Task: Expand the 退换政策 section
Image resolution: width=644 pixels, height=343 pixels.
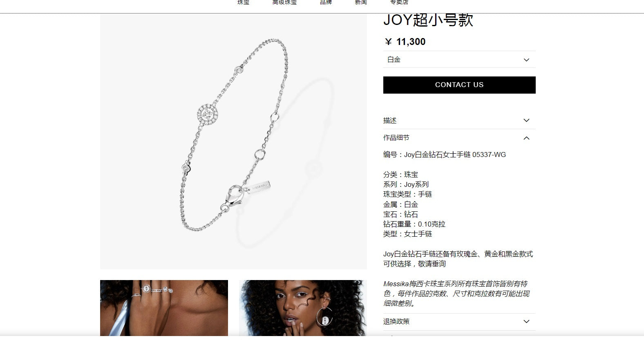Action: click(459, 322)
